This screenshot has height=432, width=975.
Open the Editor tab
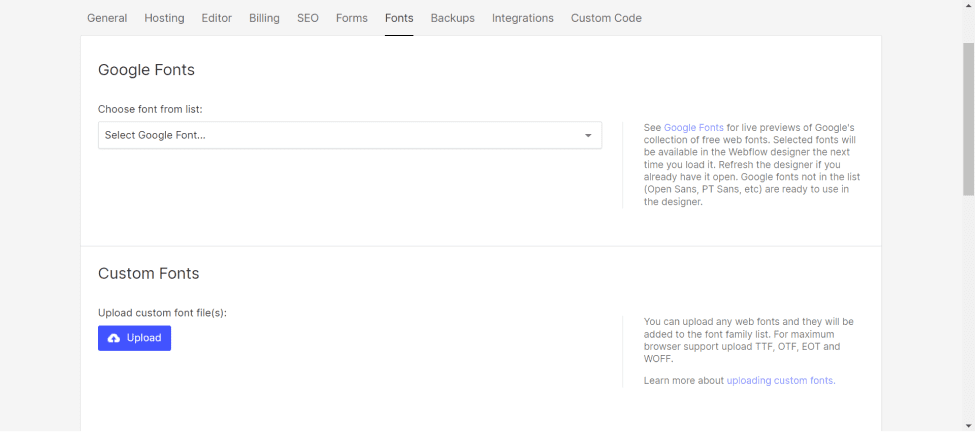pyautogui.click(x=217, y=18)
